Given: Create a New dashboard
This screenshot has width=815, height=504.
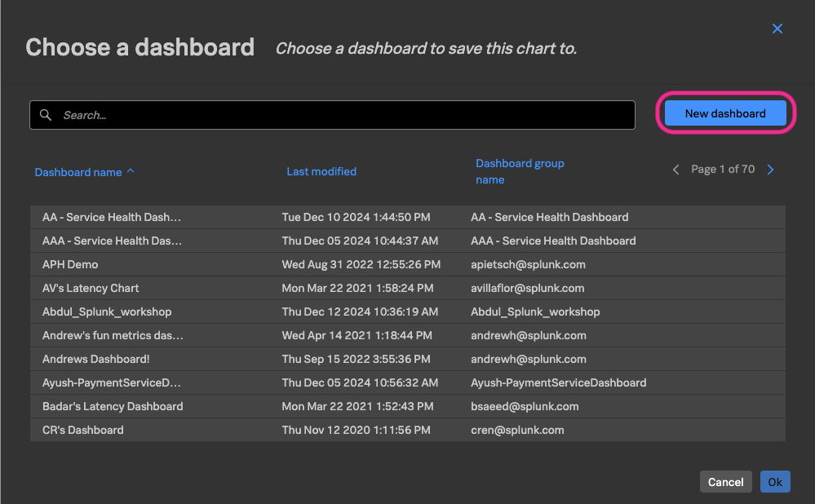Looking at the screenshot, I should [724, 114].
